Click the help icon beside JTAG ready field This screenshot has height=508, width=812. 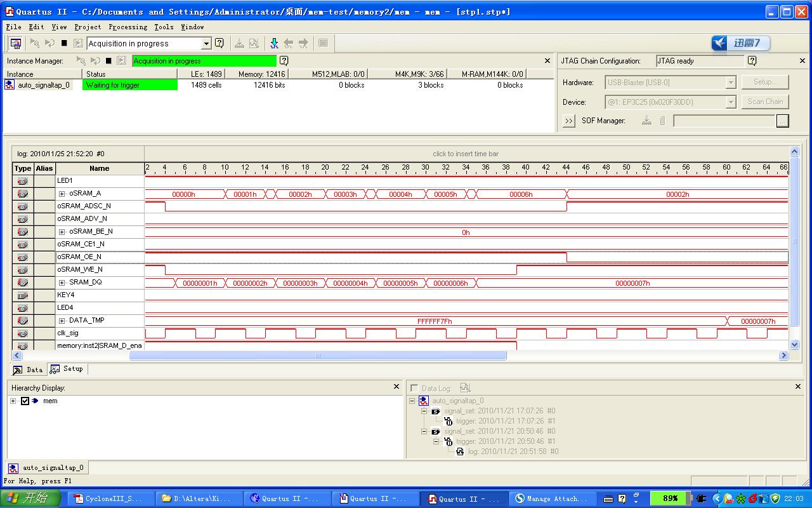pyautogui.click(x=752, y=61)
